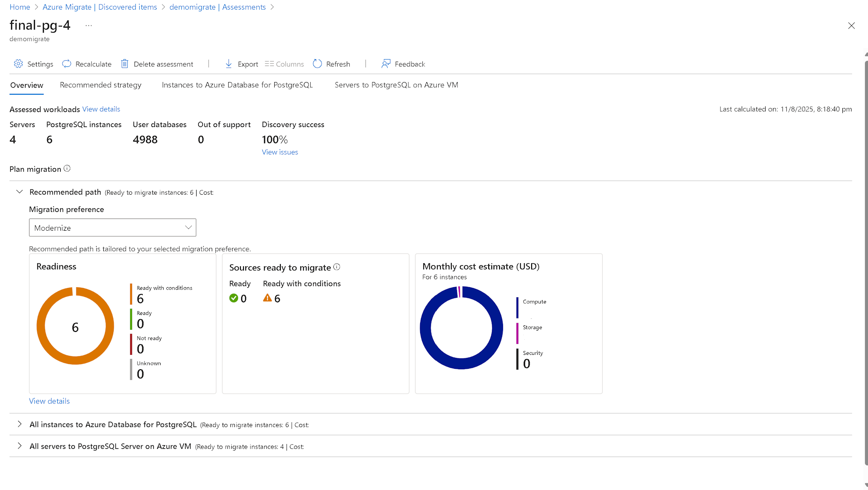Open the ellipsis menu next to final-pg-4
The width and height of the screenshot is (868, 490).
coord(89,26)
